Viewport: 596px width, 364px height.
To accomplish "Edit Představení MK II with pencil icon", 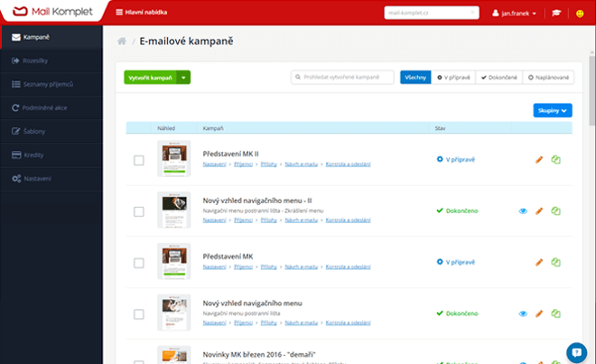I will pos(539,160).
